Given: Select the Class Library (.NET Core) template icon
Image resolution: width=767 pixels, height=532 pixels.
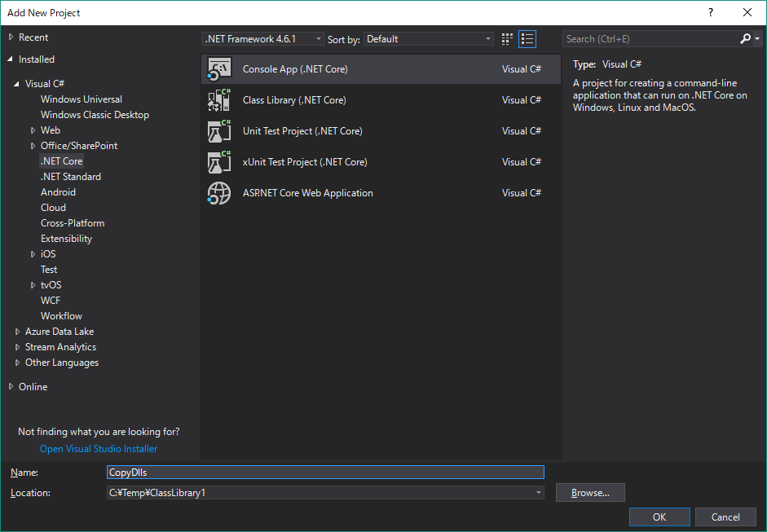Looking at the screenshot, I should tap(218, 99).
